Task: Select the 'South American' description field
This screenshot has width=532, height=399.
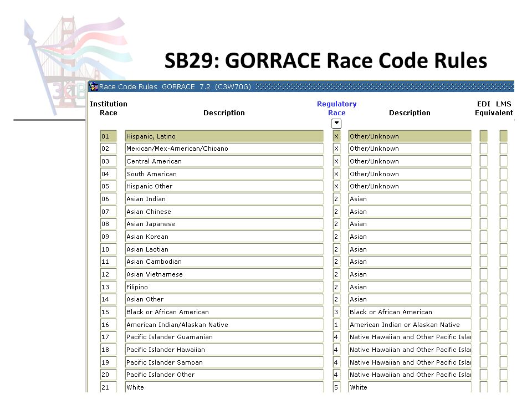Action: [224, 173]
